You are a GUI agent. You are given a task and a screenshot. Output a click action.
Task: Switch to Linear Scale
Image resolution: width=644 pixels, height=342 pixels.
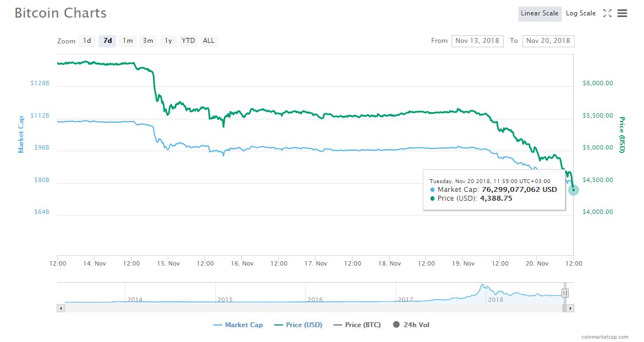coord(540,14)
